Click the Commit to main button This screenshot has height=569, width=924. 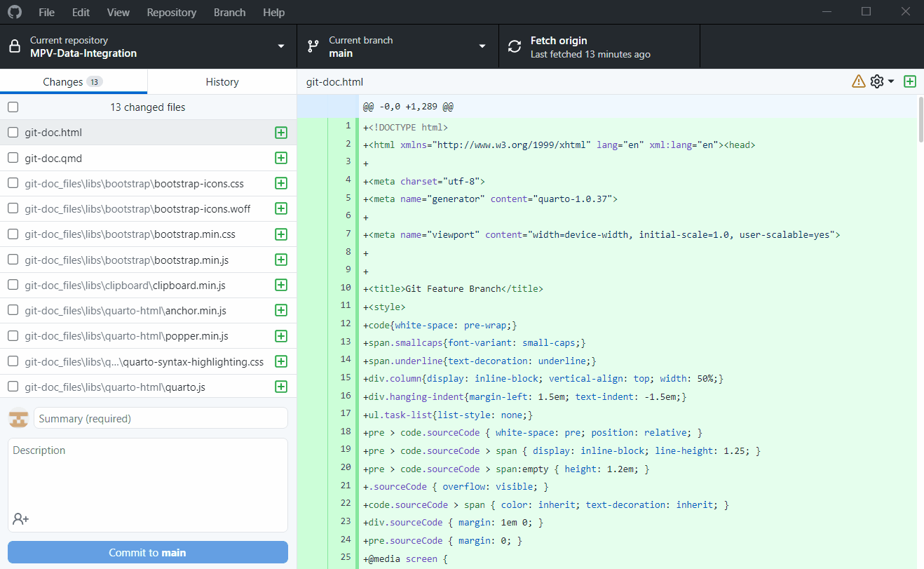coord(147,552)
